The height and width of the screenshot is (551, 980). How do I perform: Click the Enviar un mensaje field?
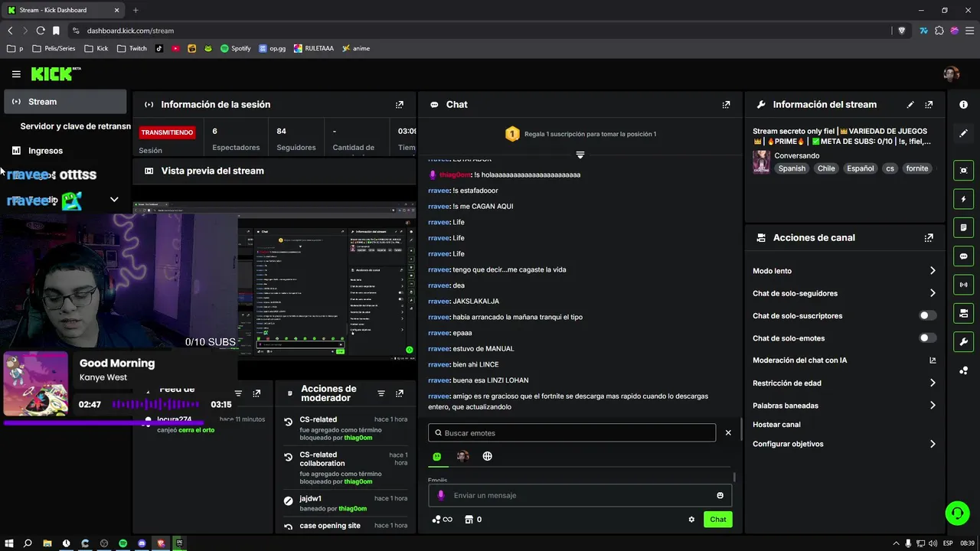pos(580,496)
